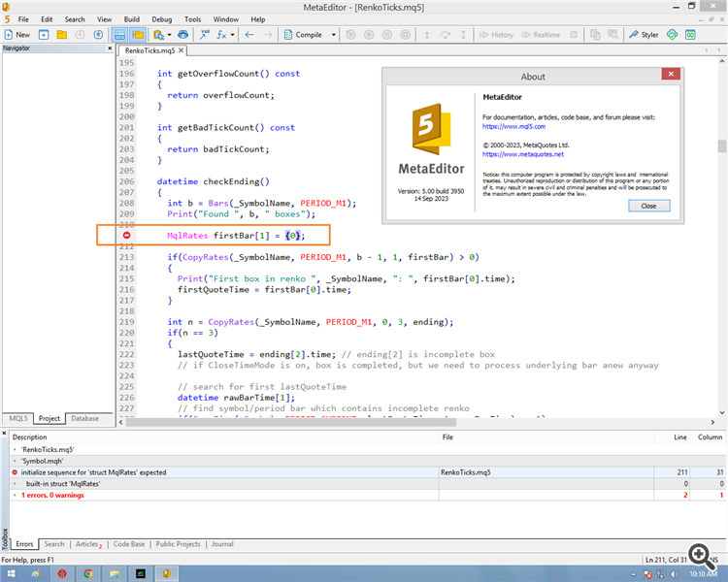Open the Build menu
This screenshot has height=582, width=728.
(131, 19)
